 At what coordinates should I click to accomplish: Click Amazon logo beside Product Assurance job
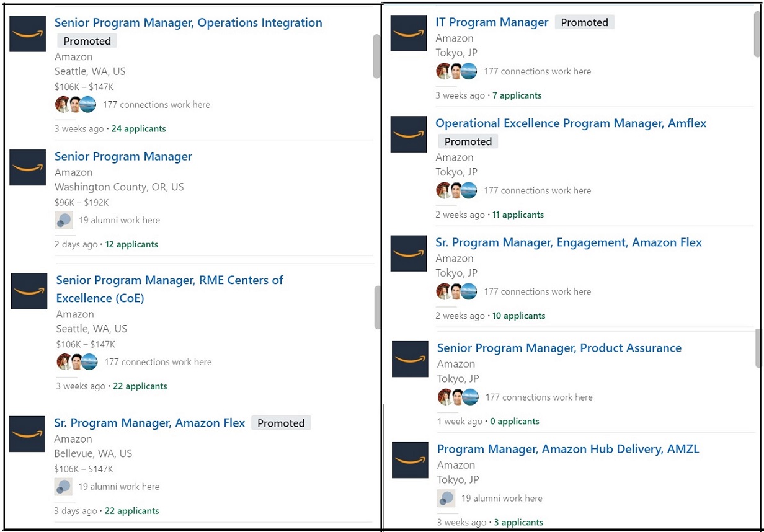pyautogui.click(x=410, y=359)
